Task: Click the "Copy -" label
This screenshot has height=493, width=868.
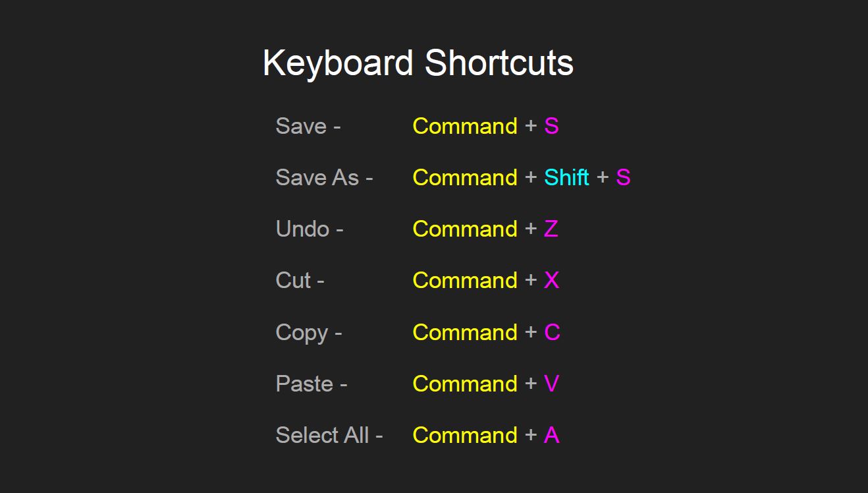Action: click(308, 332)
